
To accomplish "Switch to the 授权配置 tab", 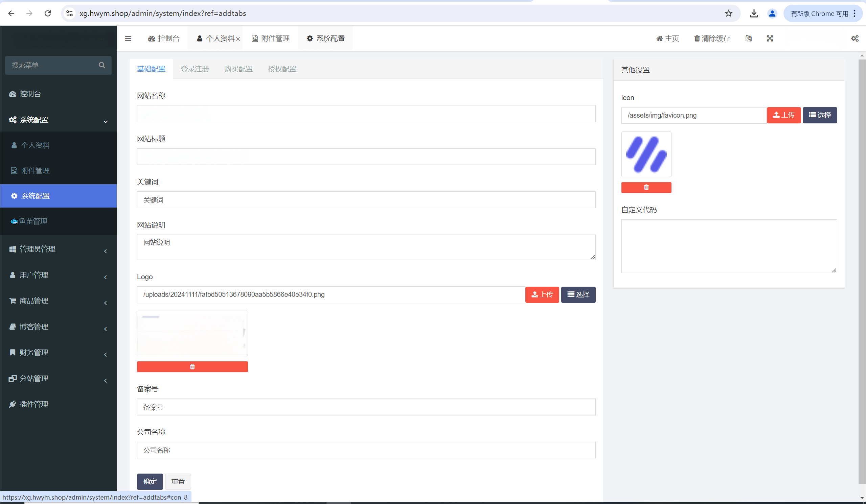I will tap(282, 69).
